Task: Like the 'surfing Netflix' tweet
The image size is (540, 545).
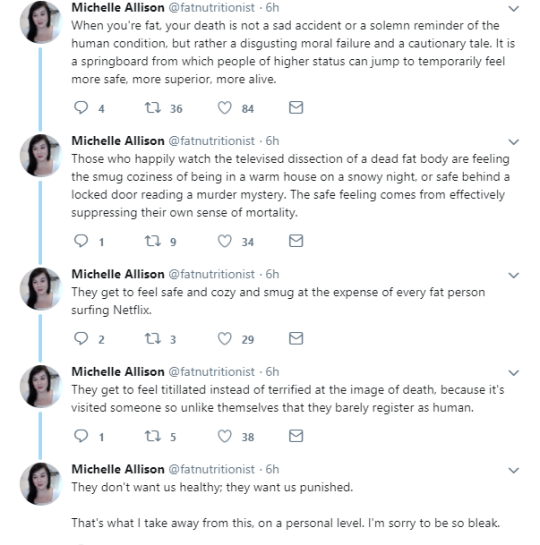Action: coord(224,338)
